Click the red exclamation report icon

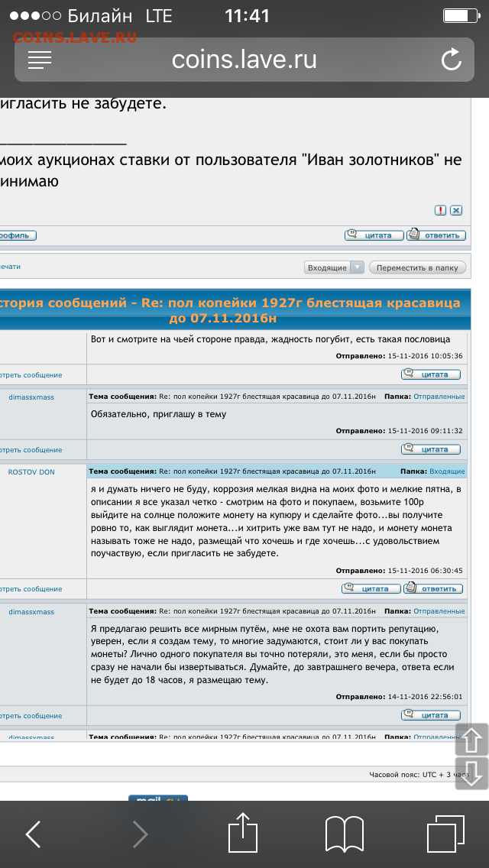(439, 210)
